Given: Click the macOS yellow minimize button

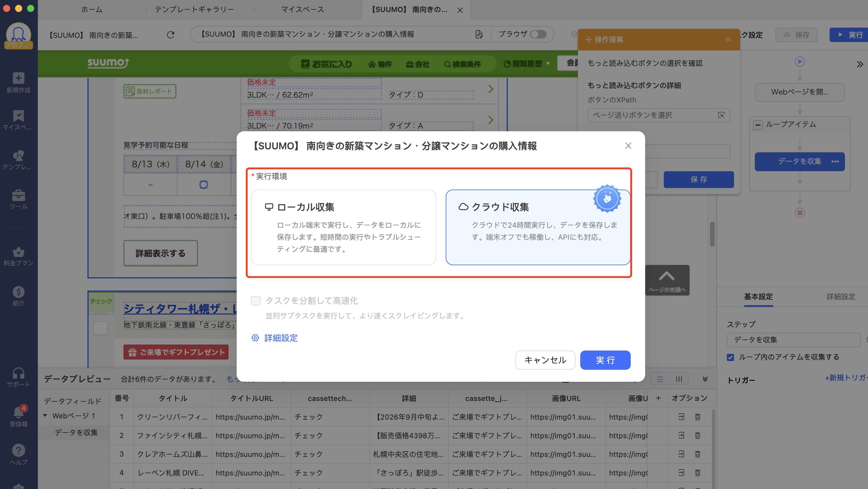Looking at the screenshot, I should 19,8.
